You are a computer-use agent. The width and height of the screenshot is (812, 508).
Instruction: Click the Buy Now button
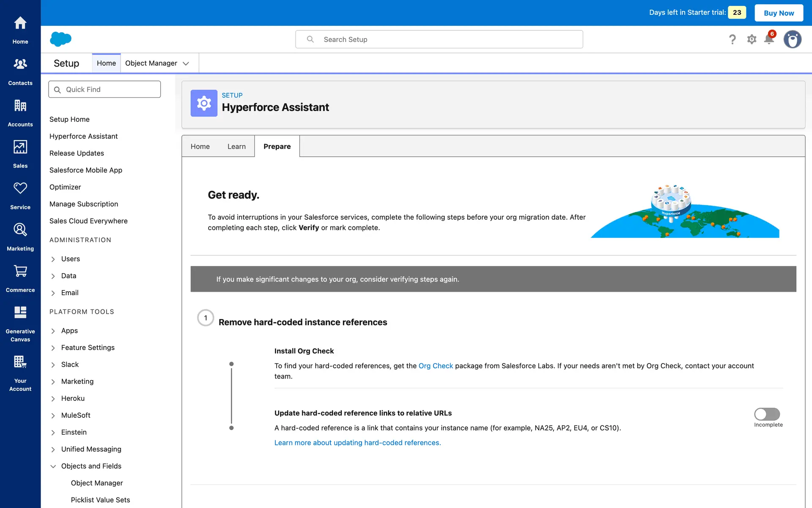click(x=778, y=13)
